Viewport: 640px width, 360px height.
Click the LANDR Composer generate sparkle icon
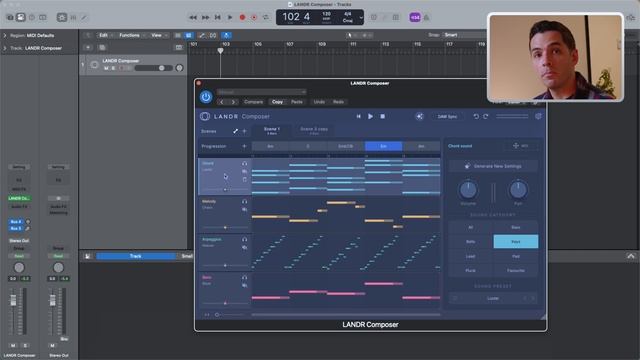pos(419,117)
